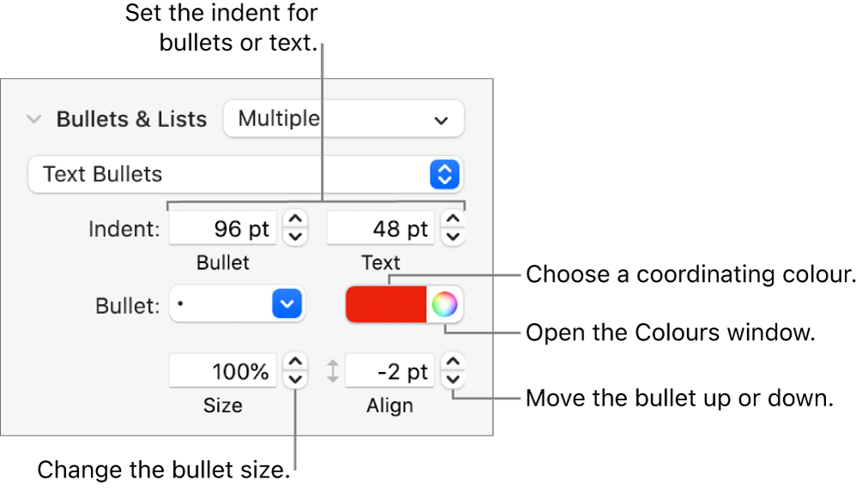Click the bullet size field showing 100%
This screenshot has height=492, width=868.
click(x=223, y=371)
